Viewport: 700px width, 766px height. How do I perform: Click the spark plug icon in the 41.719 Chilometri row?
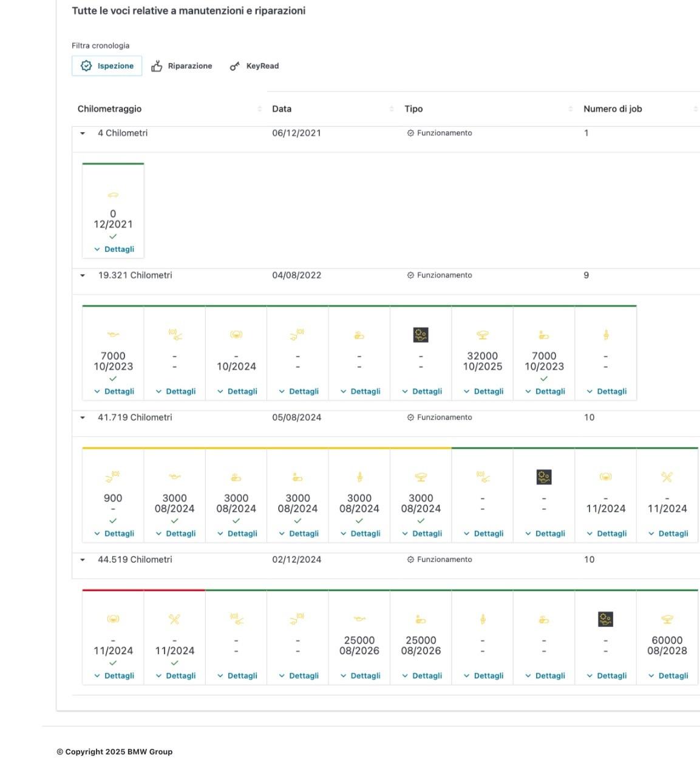click(x=359, y=477)
